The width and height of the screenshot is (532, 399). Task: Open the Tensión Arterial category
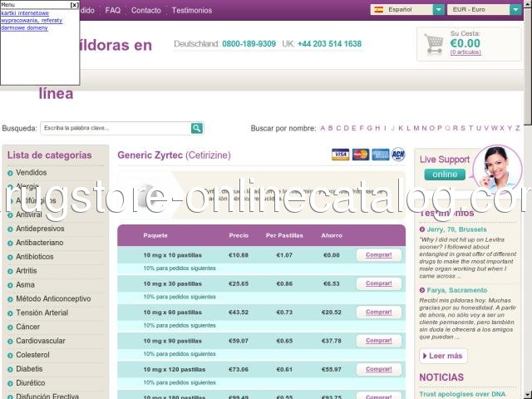tap(42, 313)
